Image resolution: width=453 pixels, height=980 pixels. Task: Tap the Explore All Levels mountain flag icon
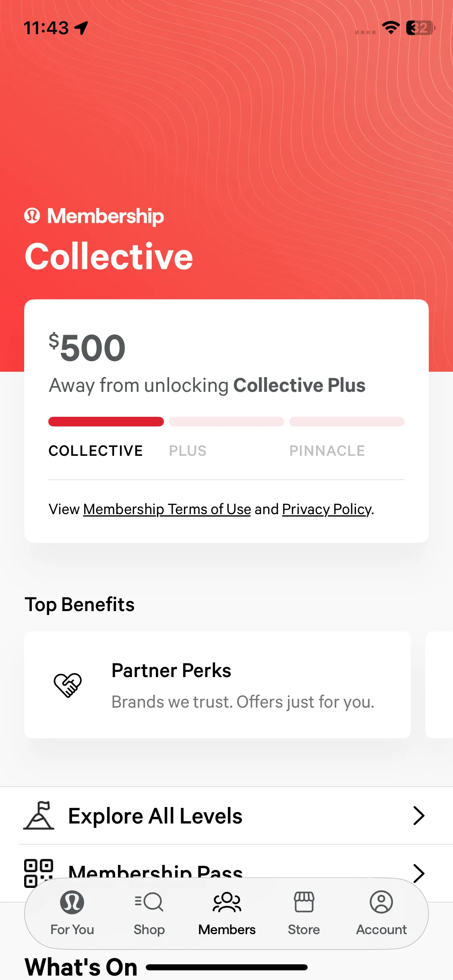point(39,815)
